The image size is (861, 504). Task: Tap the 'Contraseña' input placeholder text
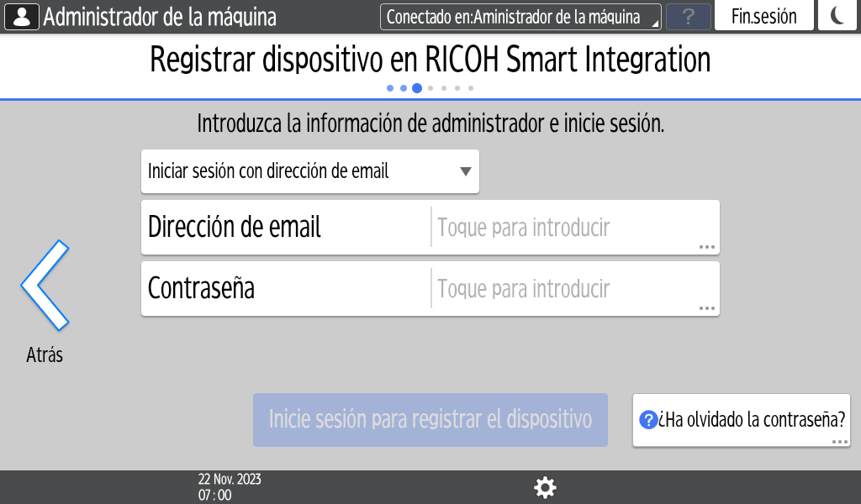pos(523,289)
